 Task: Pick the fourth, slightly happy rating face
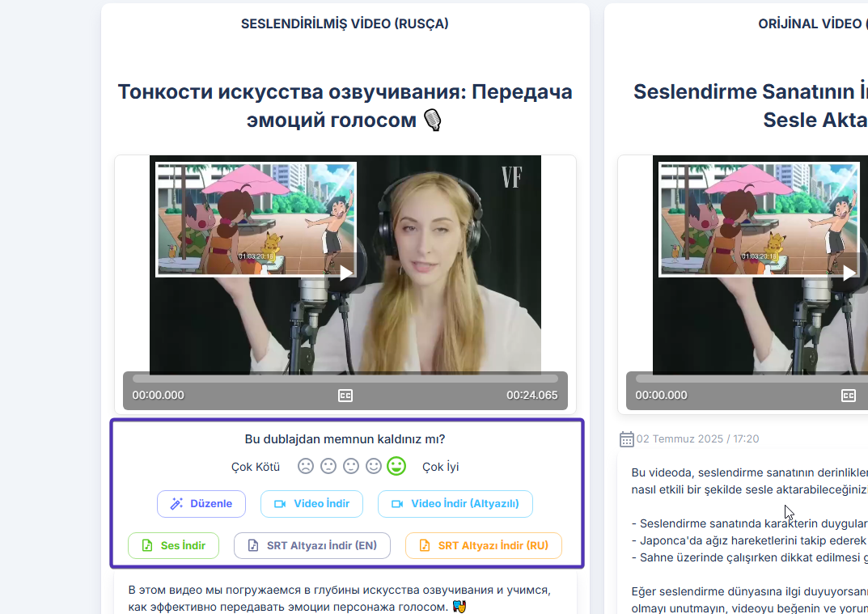[373, 466]
